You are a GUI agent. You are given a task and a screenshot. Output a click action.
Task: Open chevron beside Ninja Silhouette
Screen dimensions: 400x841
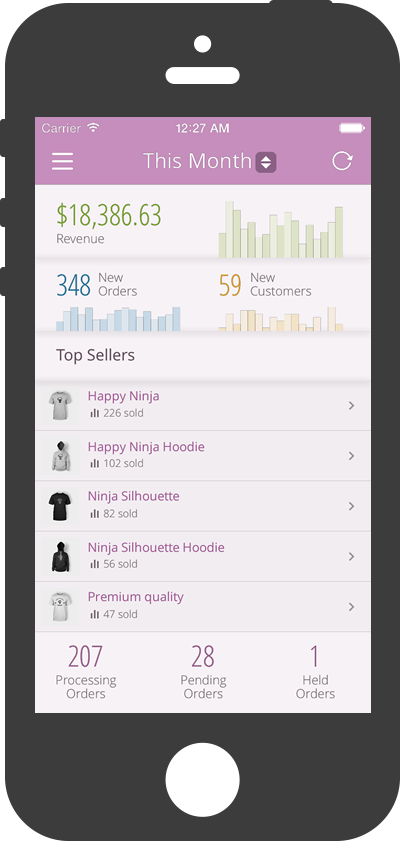[352, 506]
